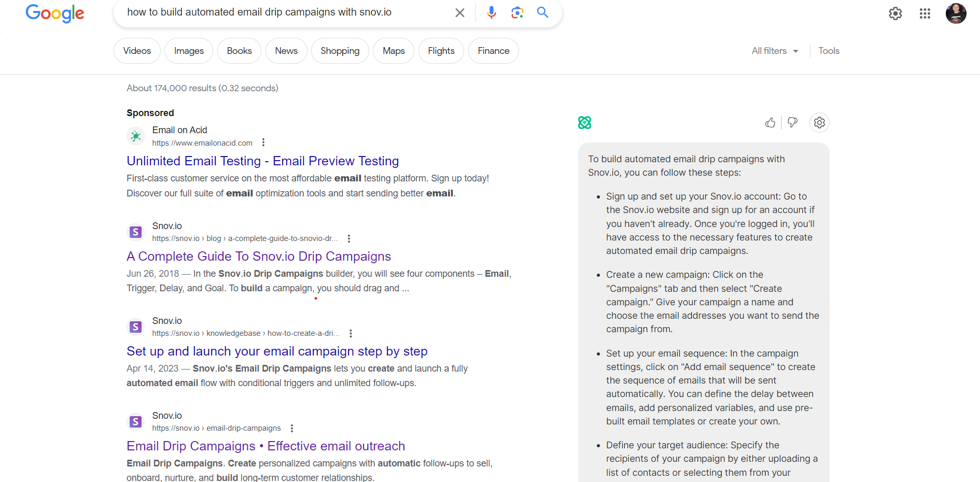Switch to Books results tab

pos(239,51)
